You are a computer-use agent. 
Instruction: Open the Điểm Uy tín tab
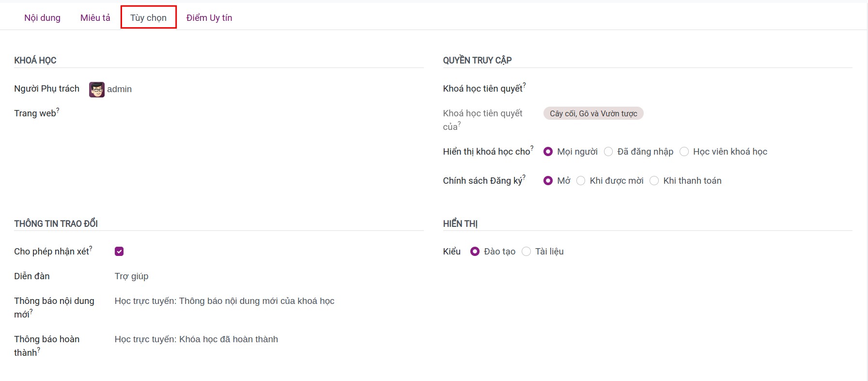pyautogui.click(x=209, y=18)
